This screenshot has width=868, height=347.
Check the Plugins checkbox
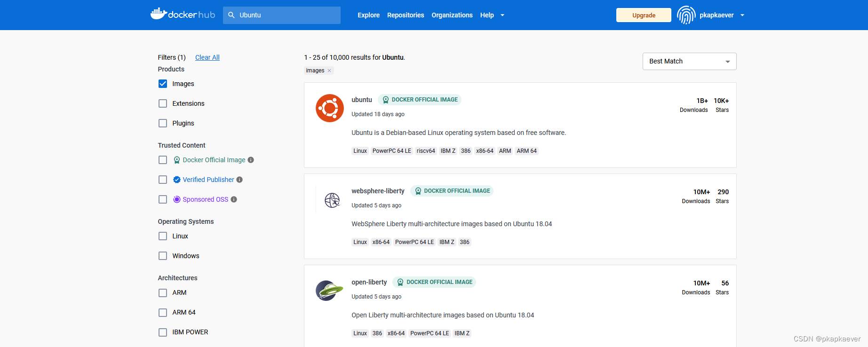[x=163, y=123]
